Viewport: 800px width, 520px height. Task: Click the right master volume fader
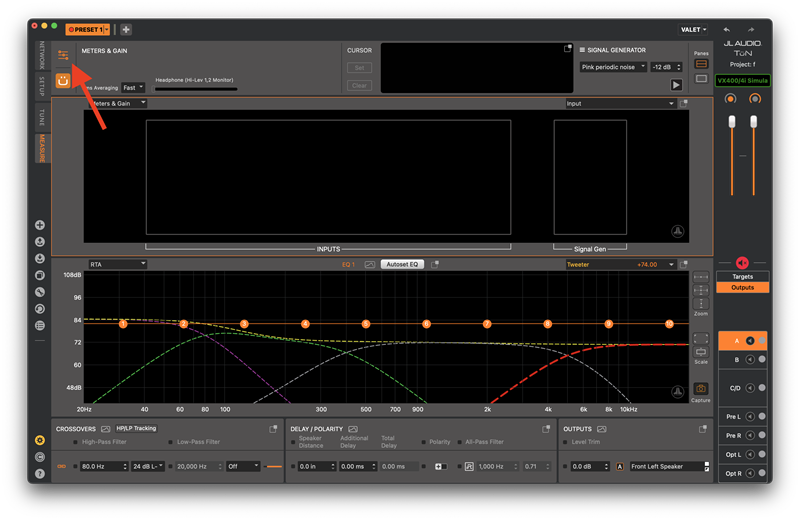[754, 121]
